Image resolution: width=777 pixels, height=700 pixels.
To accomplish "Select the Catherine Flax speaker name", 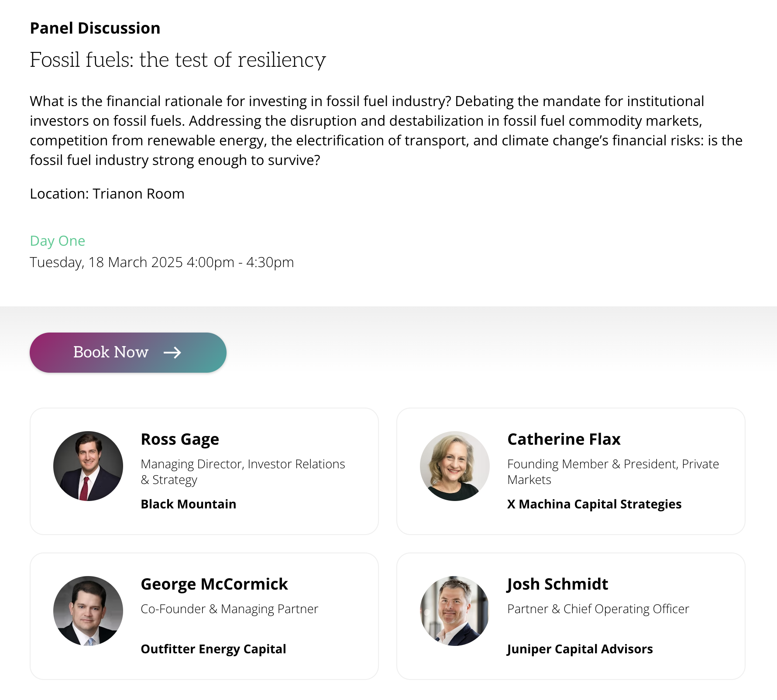I will (x=564, y=439).
